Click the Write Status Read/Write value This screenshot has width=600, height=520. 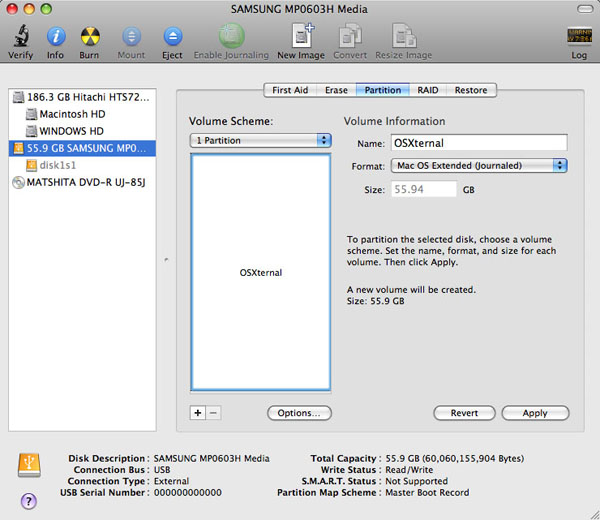click(409, 469)
